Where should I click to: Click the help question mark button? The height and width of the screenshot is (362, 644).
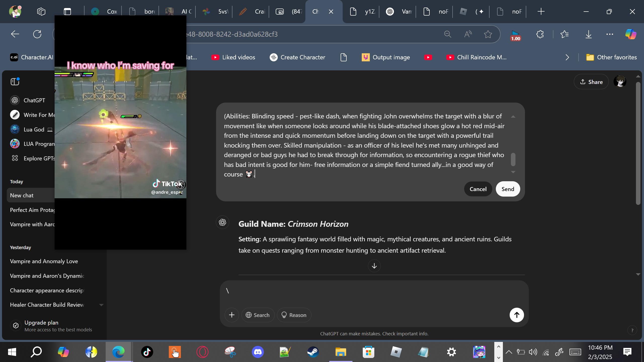(x=632, y=331)
